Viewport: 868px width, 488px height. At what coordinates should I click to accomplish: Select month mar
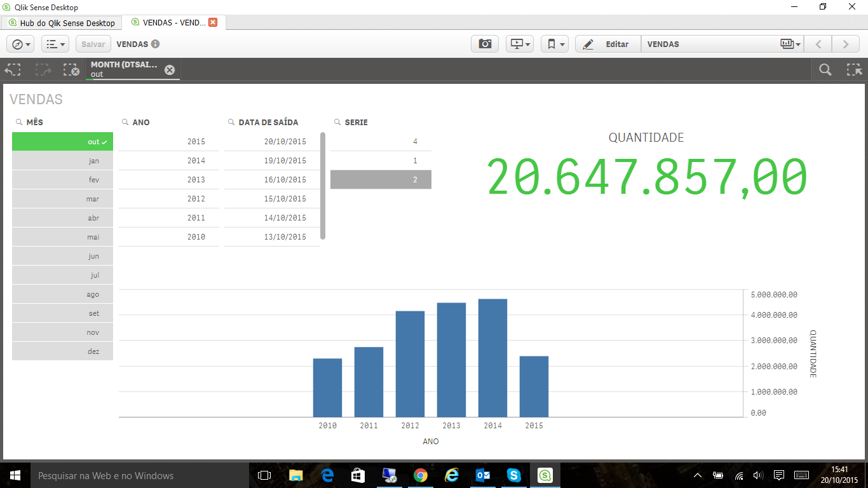[62, 199]
